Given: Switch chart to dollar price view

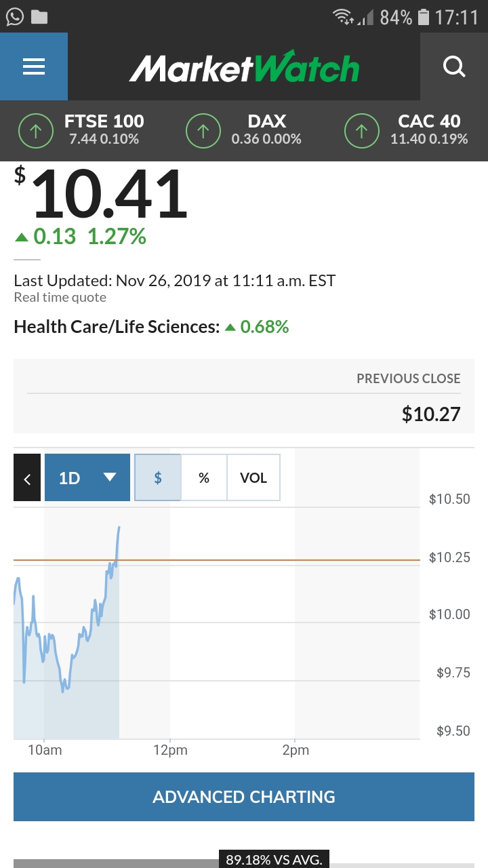Looking at the screenshot, I should coord(158,477).
